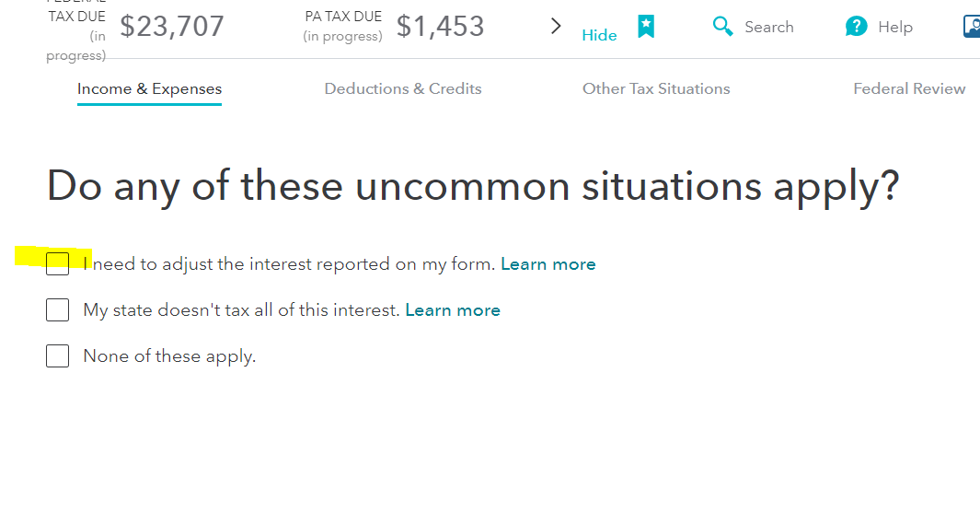The height and width of the screenshot is (524, 980).
Task: Click the 'None of these apply.' label text
Action: 169,356
